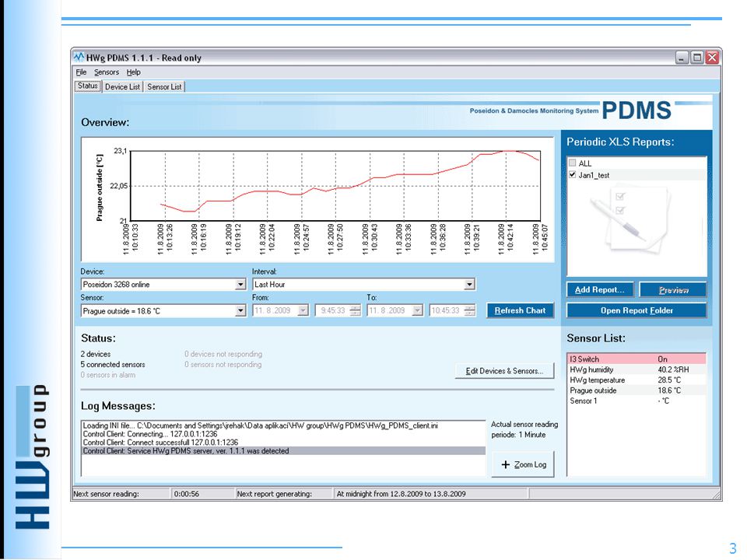747x560 pixels.
Task: Select the HWg temperature sensor row
Action: click(x=637, y=380)
